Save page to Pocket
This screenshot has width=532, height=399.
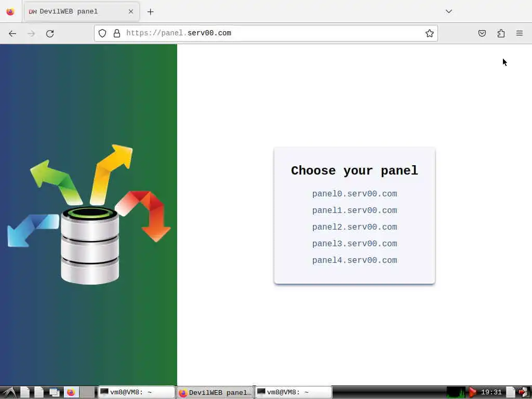482,33
